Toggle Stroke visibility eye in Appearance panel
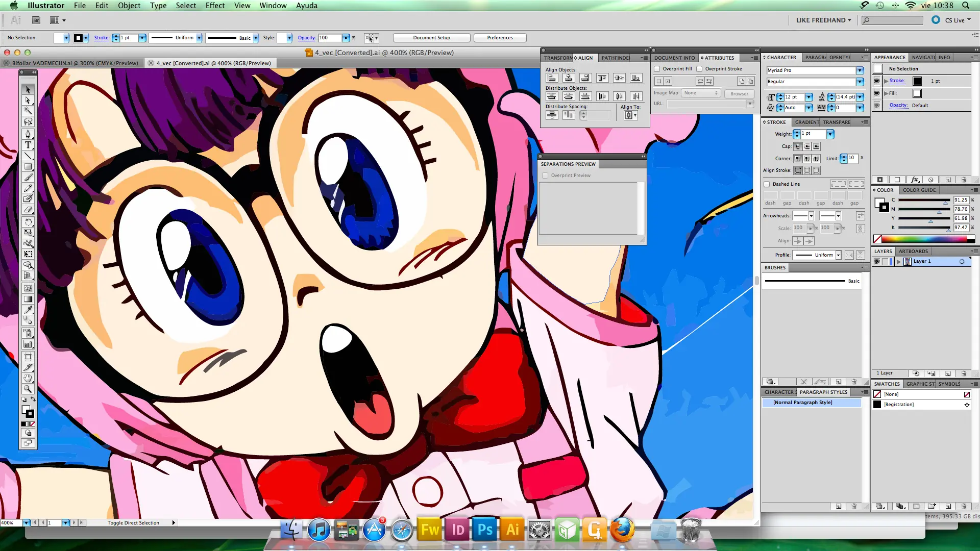The width and height of the screenshot is (980, 551). 877,81
